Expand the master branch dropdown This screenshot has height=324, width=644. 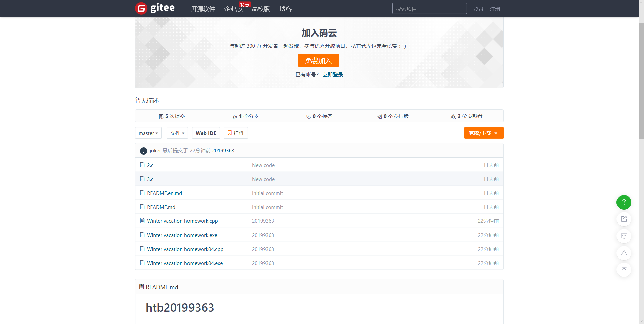(x=148, y=133)
